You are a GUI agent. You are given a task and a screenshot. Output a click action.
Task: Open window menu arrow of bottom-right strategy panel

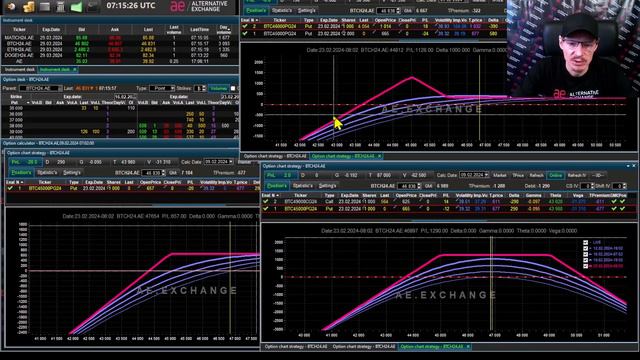tap(628, 166)
